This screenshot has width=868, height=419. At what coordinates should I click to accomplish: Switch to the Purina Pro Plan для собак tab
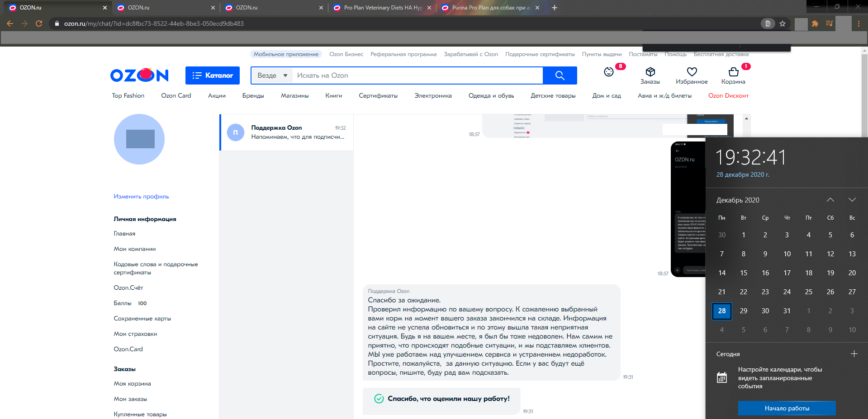(490, 8)
